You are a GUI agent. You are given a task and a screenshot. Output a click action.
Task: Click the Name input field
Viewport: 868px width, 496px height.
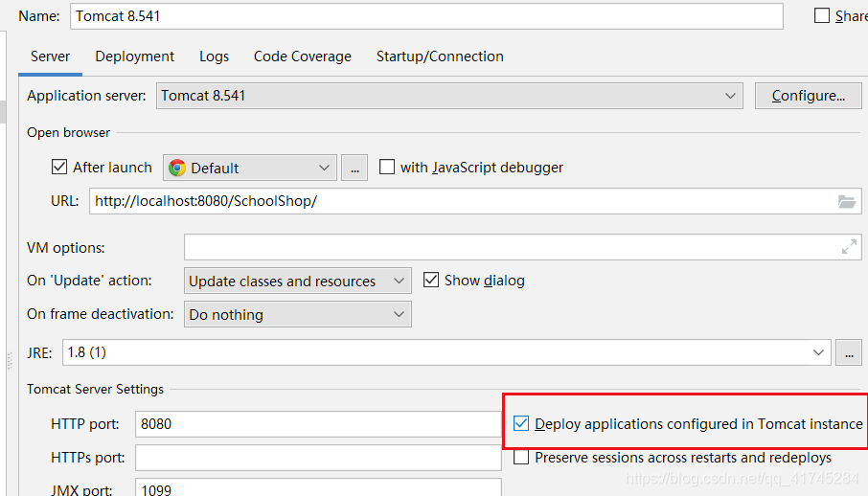(426, 16)
